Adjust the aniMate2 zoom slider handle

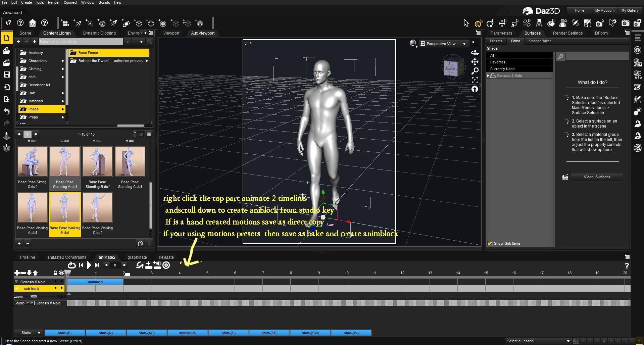click(34, 296)
